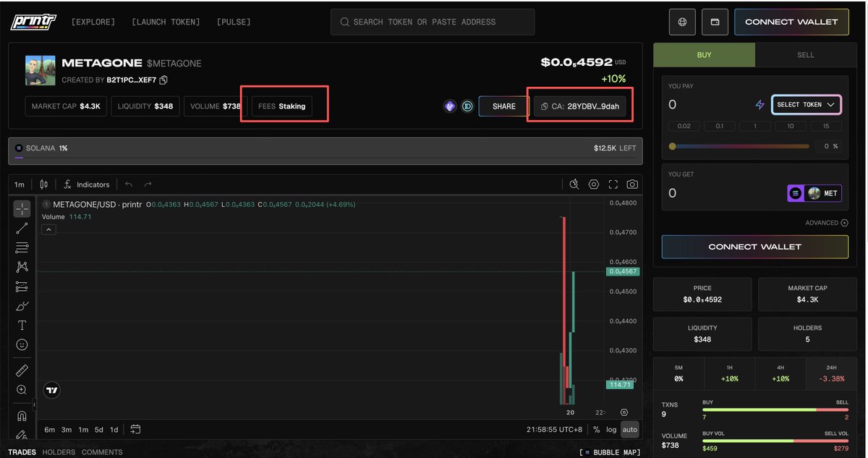Click the chart redo arrow
The width and height of the screenshot is (868, 458).
click(148, 185)
